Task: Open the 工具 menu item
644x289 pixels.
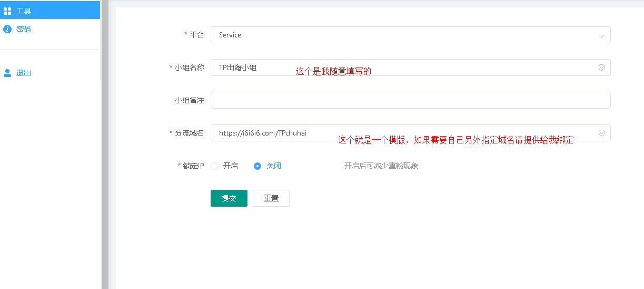Action: click(x=50, y=11)
